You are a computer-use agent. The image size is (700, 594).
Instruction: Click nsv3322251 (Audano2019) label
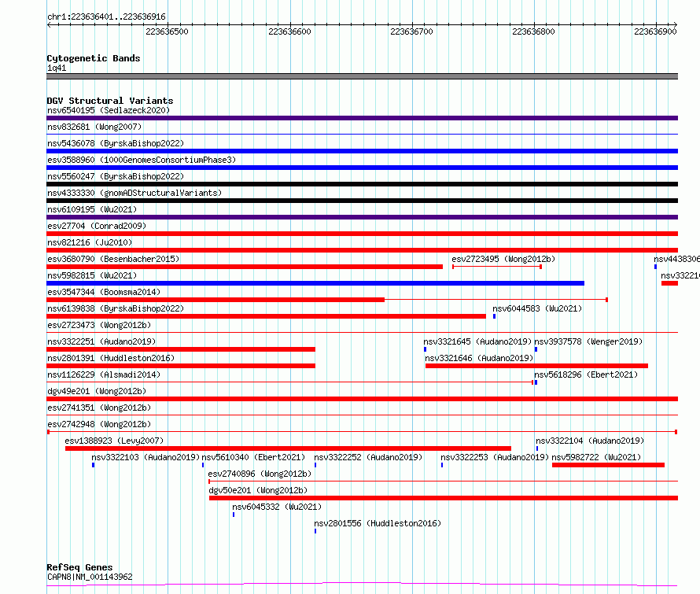tap(101, 341)
